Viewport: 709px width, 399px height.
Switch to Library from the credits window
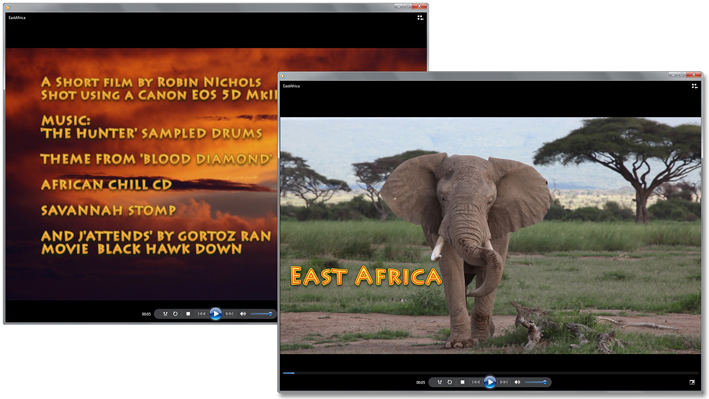[x=420, y=18]
